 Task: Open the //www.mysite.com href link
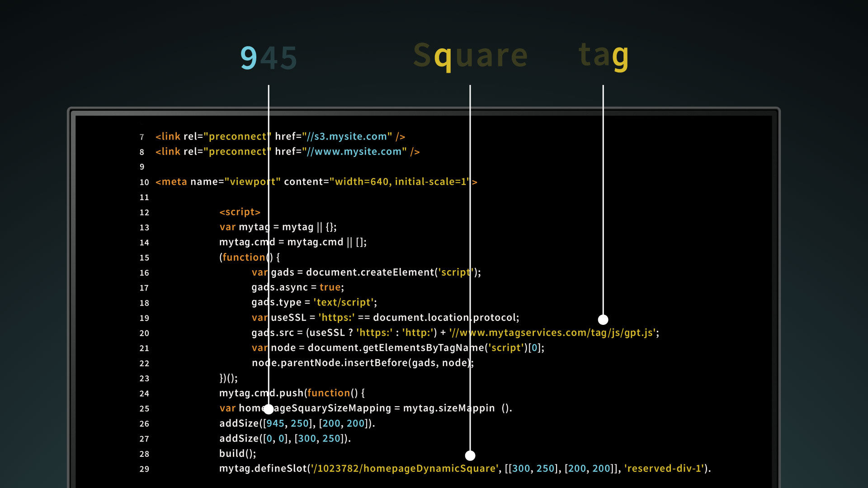[354, 152]
